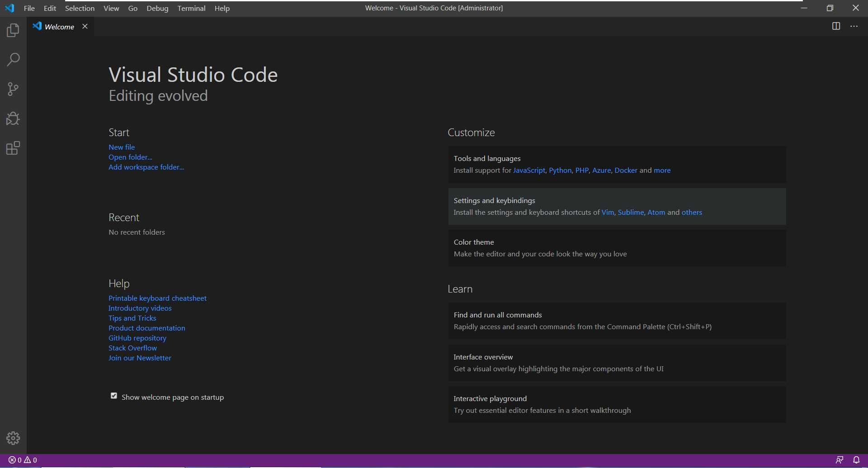Install Docker support link
This screenshot has width=868, height=468.
point(626,170)
